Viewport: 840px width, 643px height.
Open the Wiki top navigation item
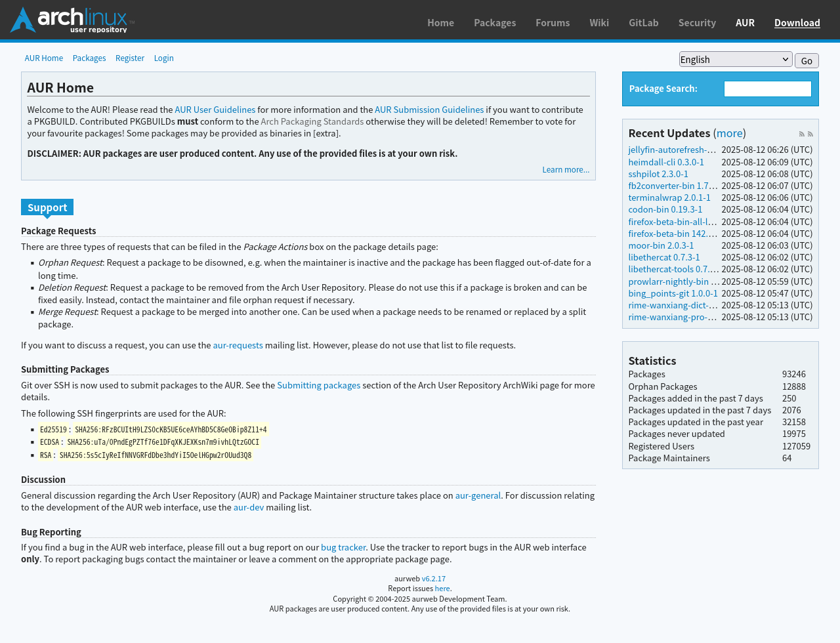point(599,22)
